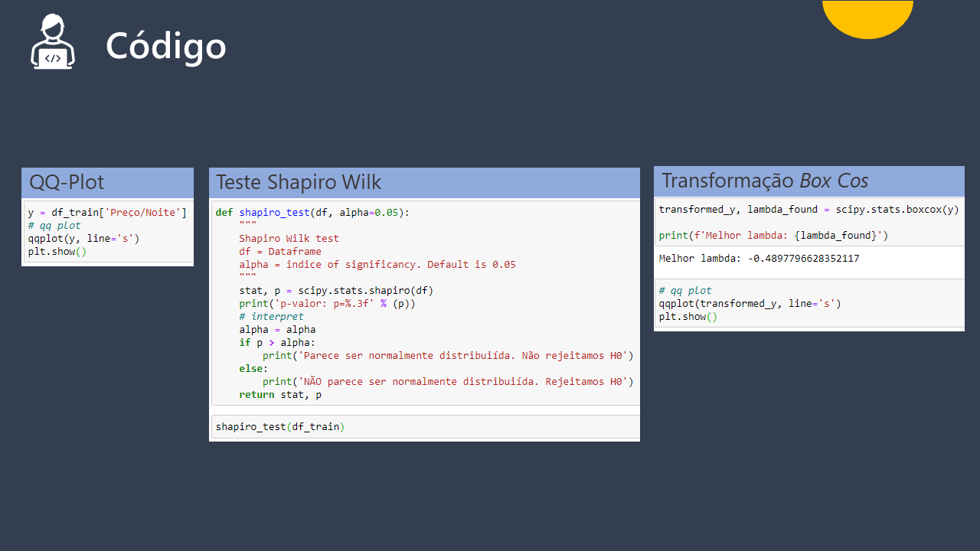
Task: Click the "df = Dataframe" docstring line
Action: pos(280,252)
